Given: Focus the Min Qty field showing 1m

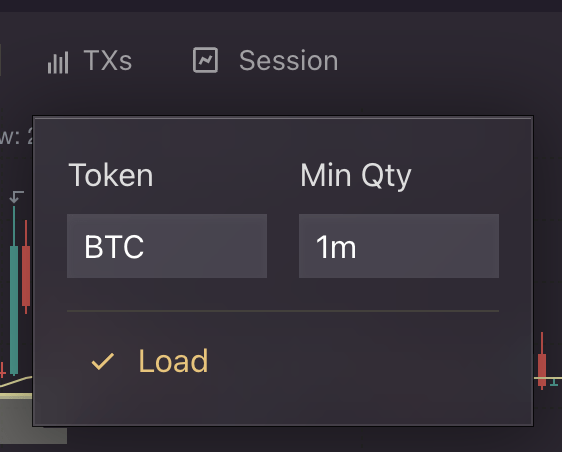Looking at the screenshot, I should (399, 246).
